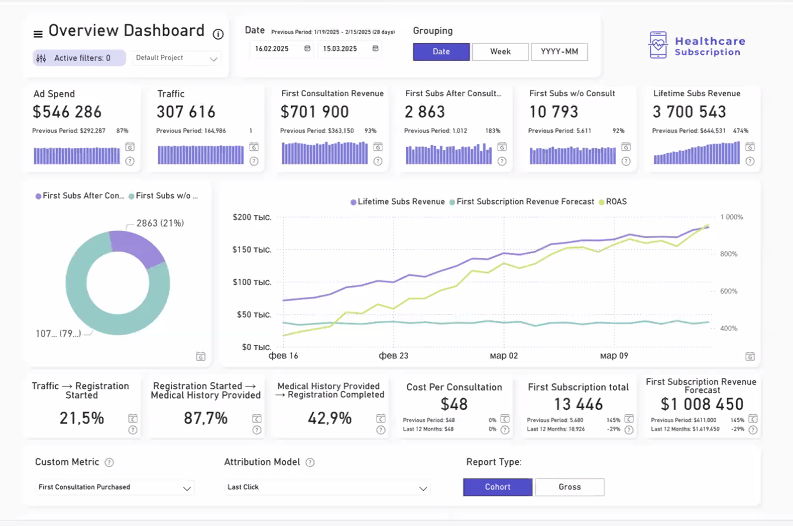Click the help icon next to Attribution Model
The width and height of the screenshot is (793, 526).
(310, 463)
